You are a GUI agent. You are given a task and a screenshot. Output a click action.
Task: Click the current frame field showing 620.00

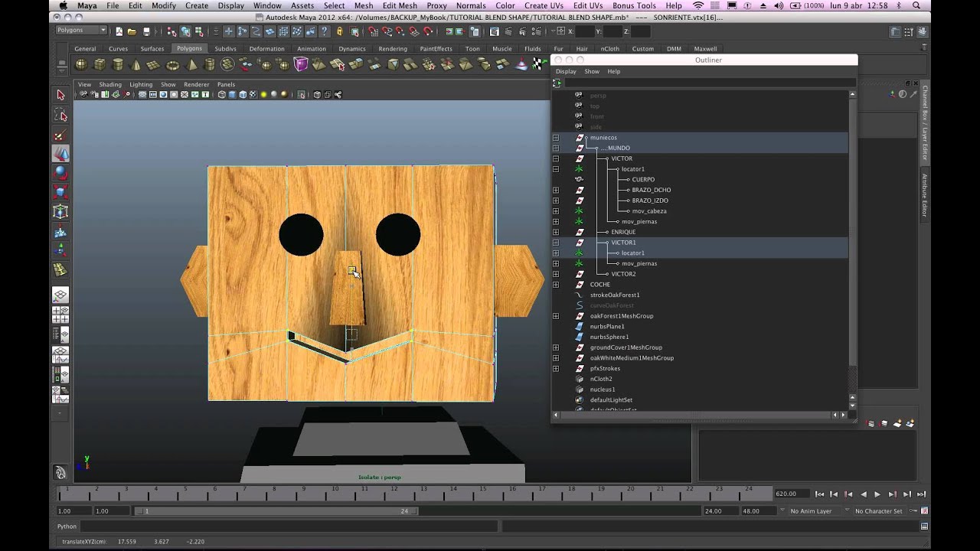[791, 494]
